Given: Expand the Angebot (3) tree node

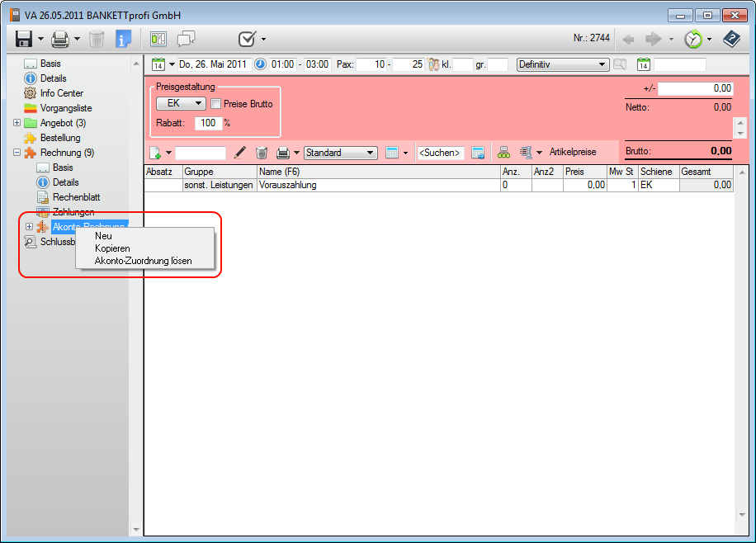Looking at the screenshot, I should [x=17, y=123].
